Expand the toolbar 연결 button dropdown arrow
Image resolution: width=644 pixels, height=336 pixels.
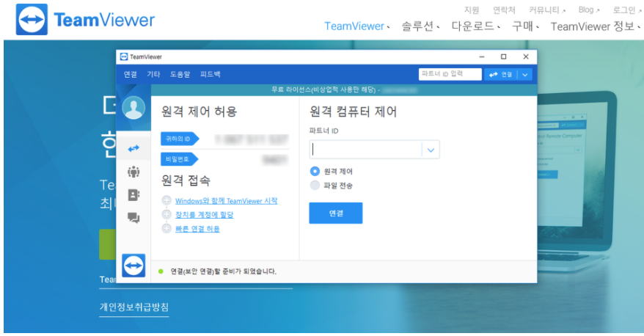pos(525,74)
